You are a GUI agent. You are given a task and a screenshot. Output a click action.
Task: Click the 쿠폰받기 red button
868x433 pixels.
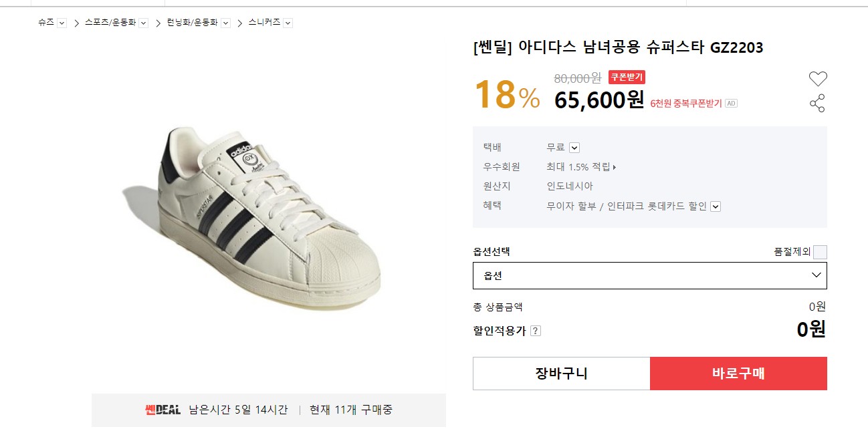click(x=627, y=77)
